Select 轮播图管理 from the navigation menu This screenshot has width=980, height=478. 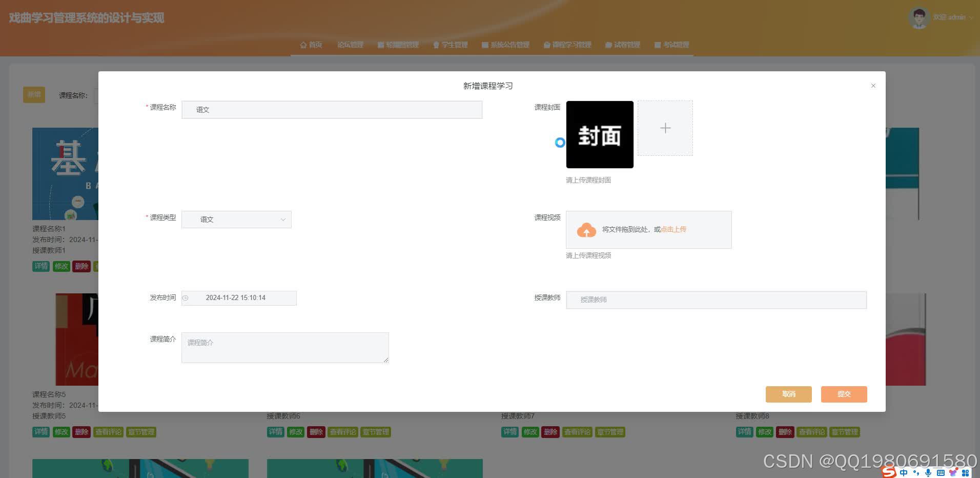pos(399,45)
